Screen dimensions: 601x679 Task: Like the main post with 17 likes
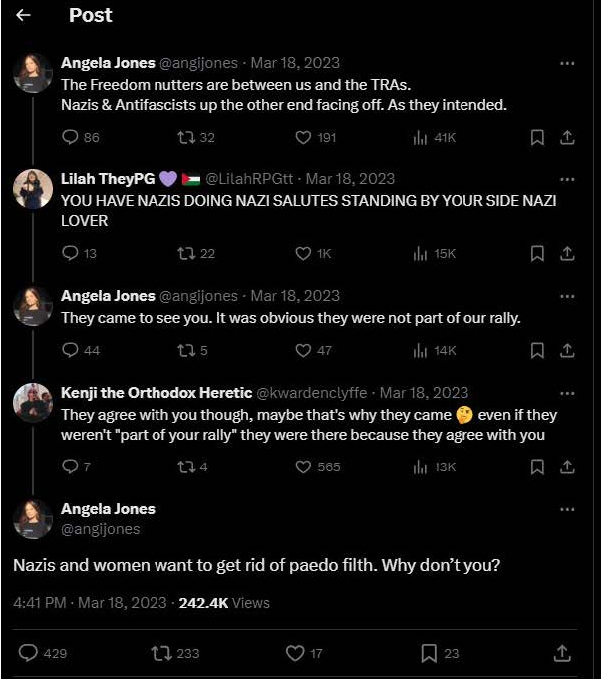click(295, 653)
